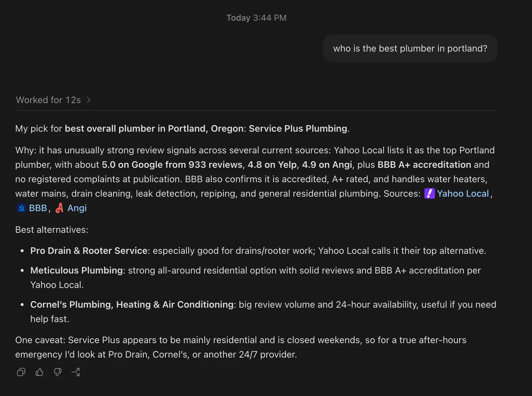
Task: Click the 'who is the best plumber' message bubble
Action: (410, 48)
